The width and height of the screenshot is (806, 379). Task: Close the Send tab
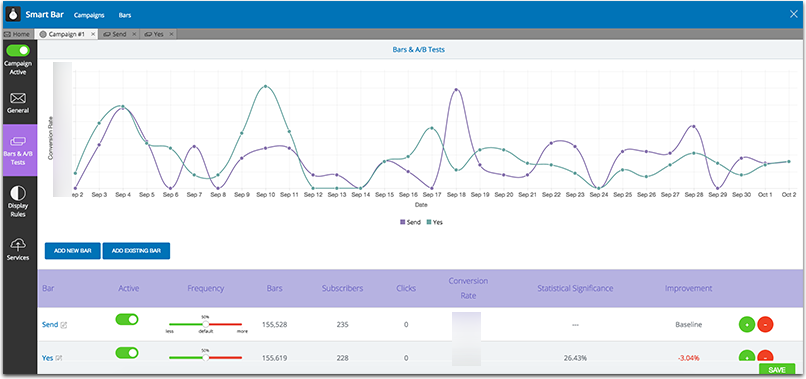134,34
